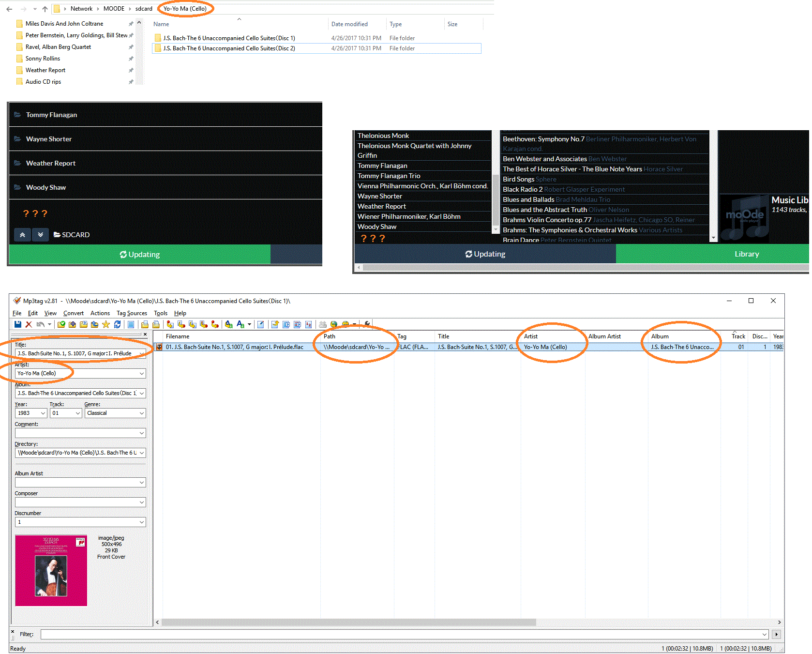Click the blue Refresh arrows icon
This screenshot has width=812, height=654.
coord(117,324)
